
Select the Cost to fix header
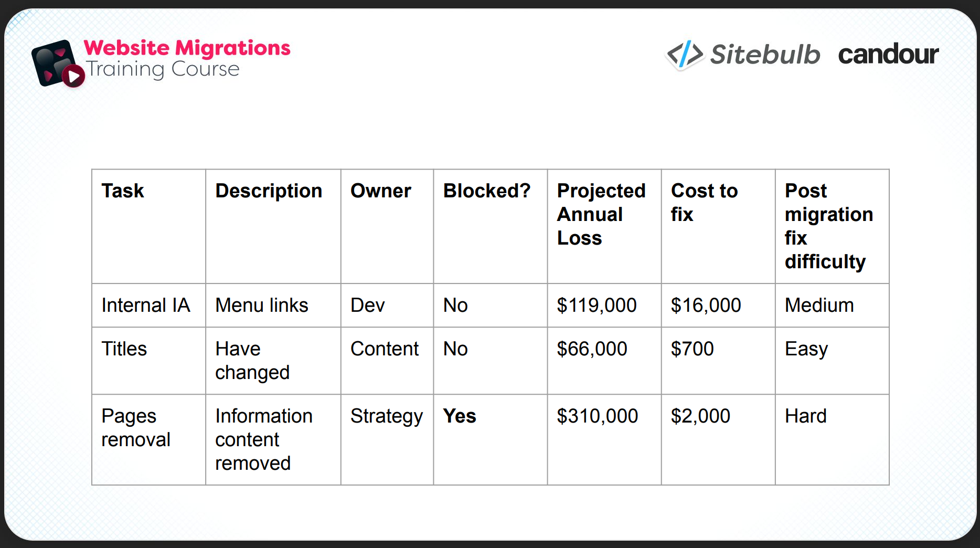coord(704,203)
